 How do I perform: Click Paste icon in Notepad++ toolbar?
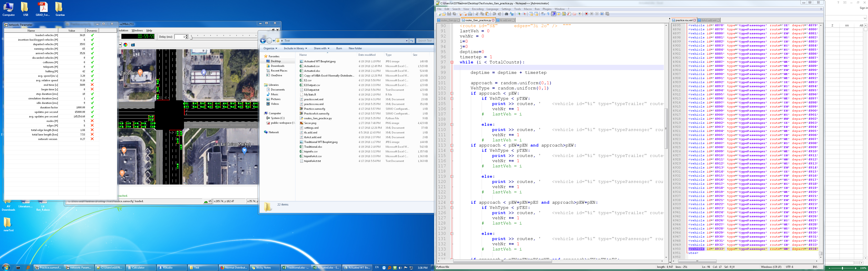488,14
